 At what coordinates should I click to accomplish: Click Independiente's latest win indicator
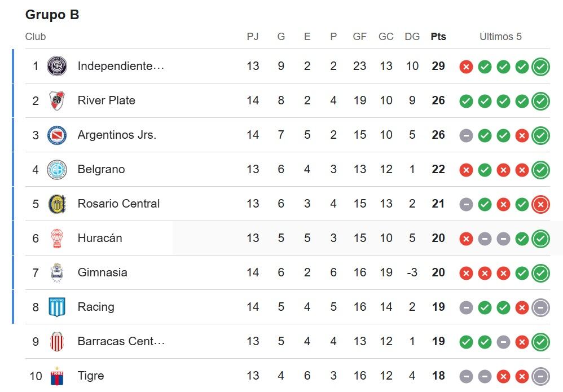tap(540, 67)
